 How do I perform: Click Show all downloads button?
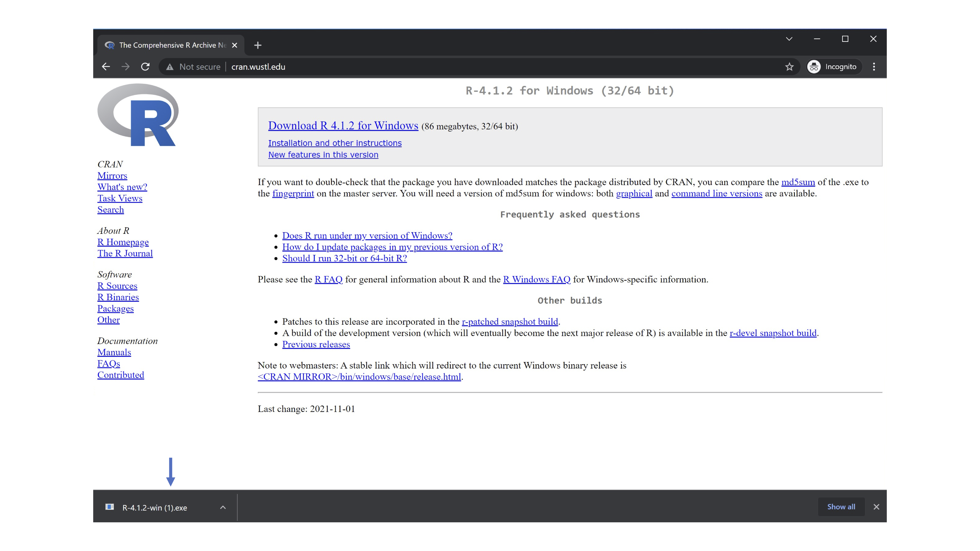[x=841, y=506]
